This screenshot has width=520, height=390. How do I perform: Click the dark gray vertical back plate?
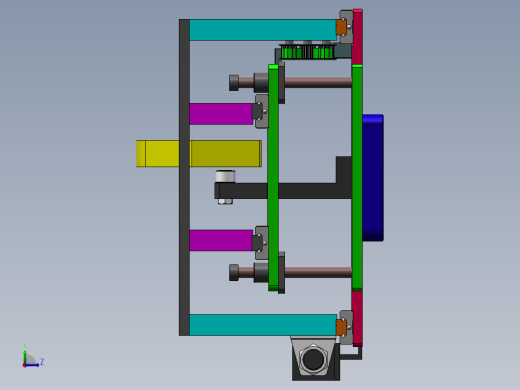click(x=184, y=177)
